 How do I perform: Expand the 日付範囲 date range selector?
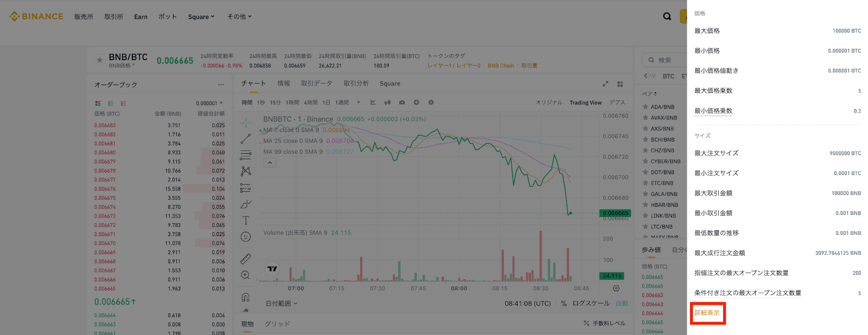(x=282, y=304)
